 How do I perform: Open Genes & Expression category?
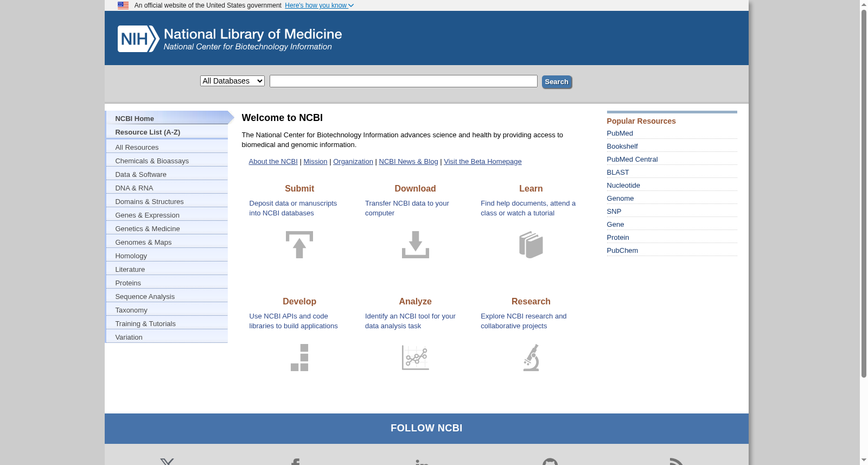[x=167, y=215]
